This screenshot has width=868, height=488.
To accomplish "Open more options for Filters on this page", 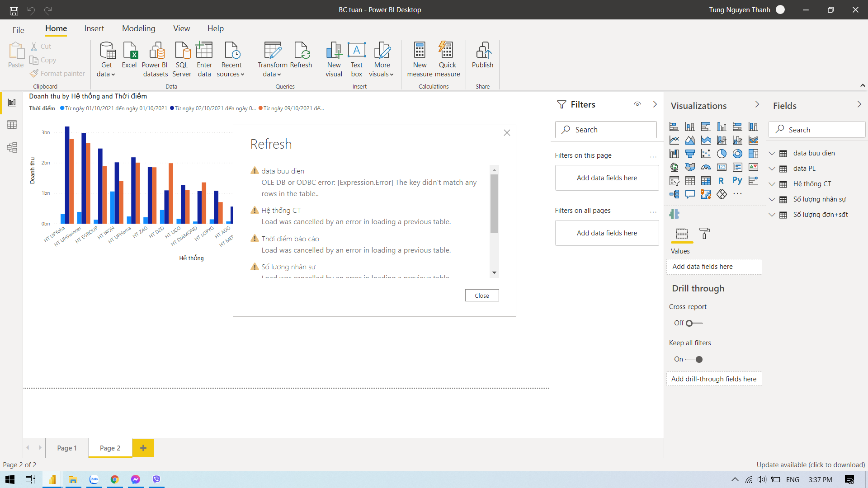I will pos(653,156).
